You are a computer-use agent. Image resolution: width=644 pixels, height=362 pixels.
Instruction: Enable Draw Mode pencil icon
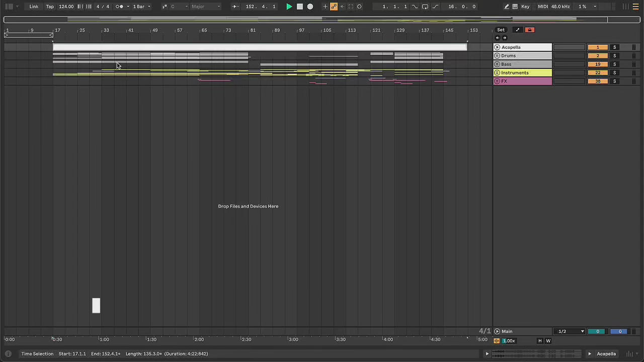507,7
